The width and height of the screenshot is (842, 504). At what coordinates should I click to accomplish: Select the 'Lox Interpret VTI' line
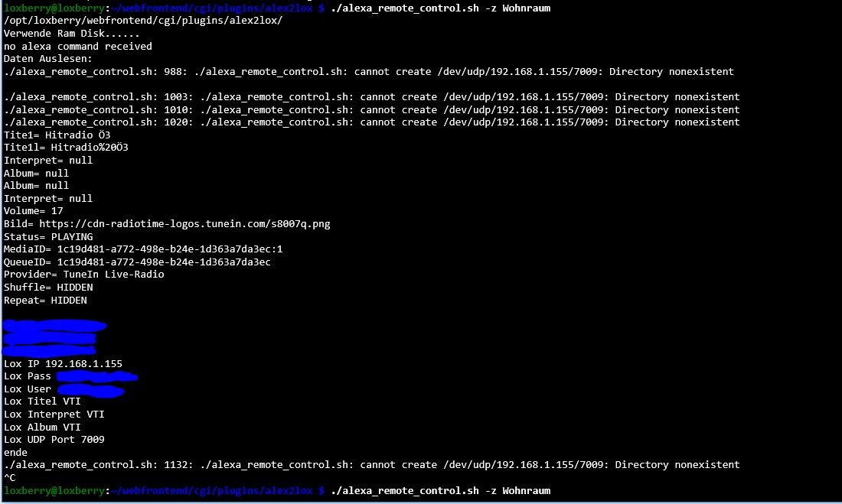54,414
